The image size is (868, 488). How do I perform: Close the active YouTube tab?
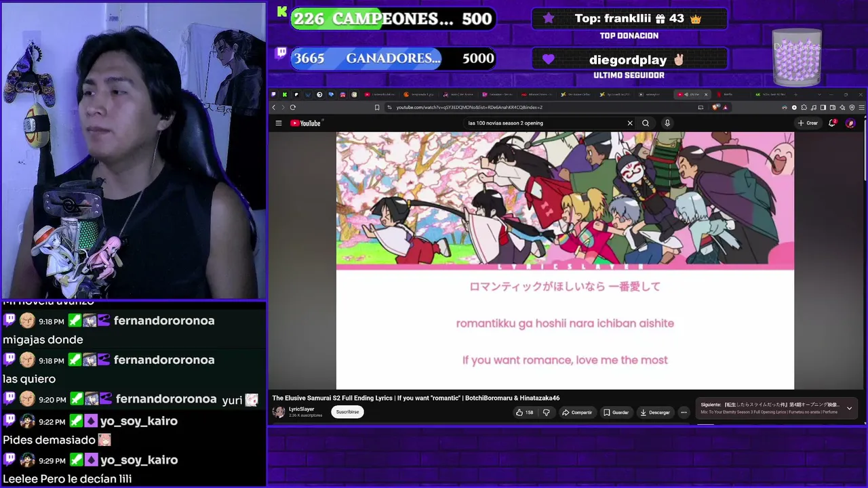[x=706, y=94]
